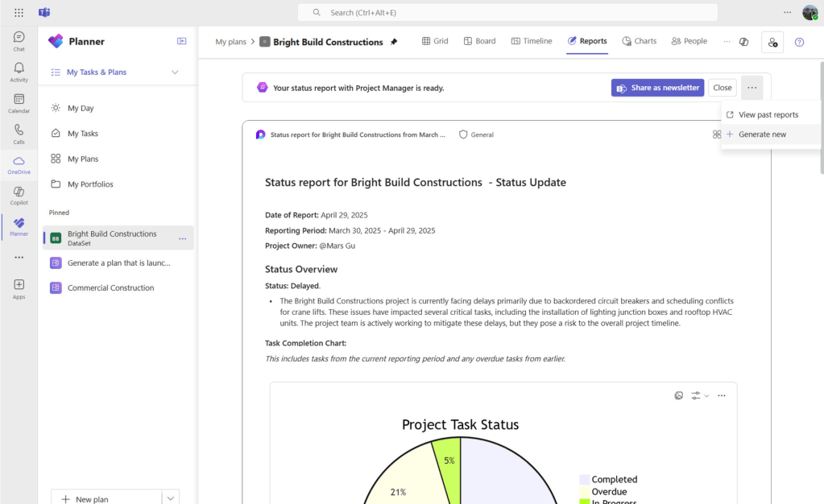Open the New plan split-button arrow
This screenshot has height=504, width=824.
pos(171,498)
